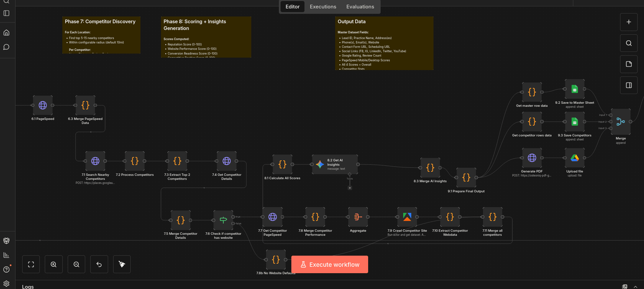Select 7.8 Merge Competitor Performance node
The height and width of the screenshot is (289, 644).
coord(315,217)
